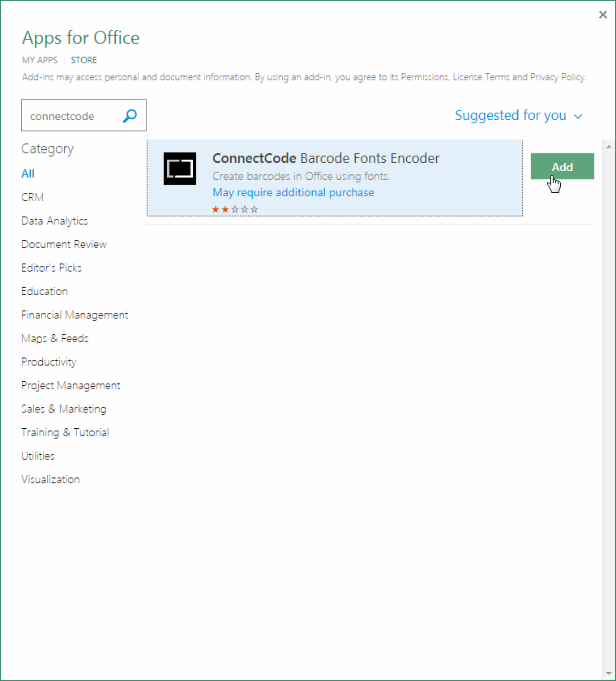Screen dimensions: 616x681
Task: Click May require additional purchase link
Action: pyautogui.click(x=293, y=192)
